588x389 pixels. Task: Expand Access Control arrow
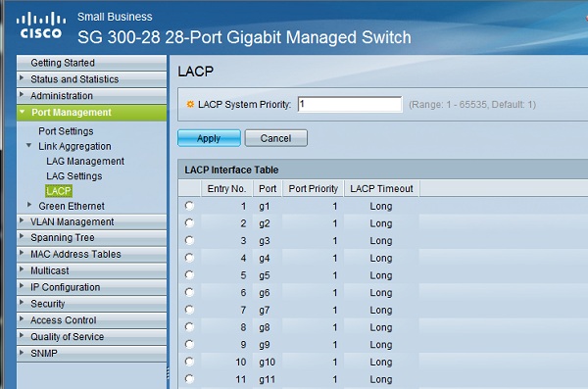pos(22,318)
